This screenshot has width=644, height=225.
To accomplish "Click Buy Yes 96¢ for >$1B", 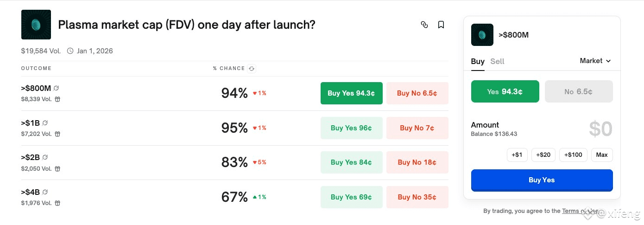I will pos(351,128).
